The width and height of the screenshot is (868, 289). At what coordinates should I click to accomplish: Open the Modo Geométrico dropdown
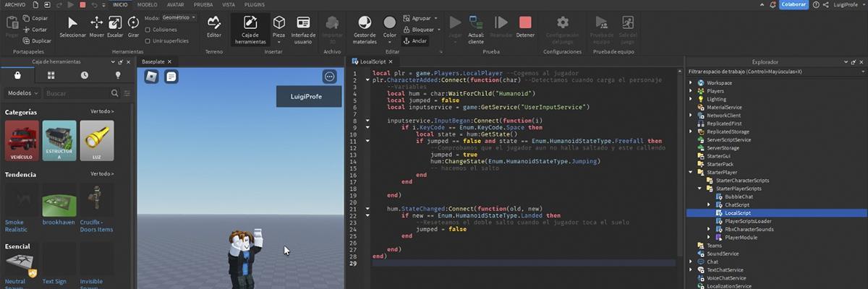pos(178,17)
